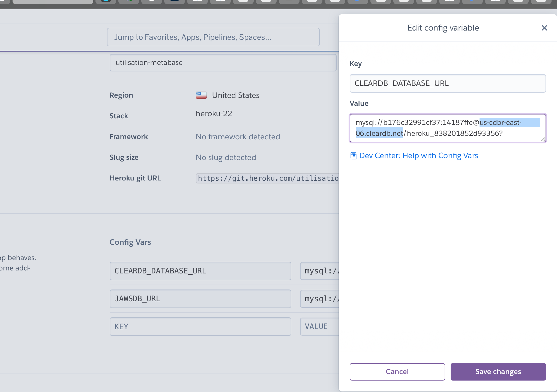Screen dimensions: 557x392
Task: Click the Key input field CLEARDB_DATABASE_URL
Action: (448, 83)
